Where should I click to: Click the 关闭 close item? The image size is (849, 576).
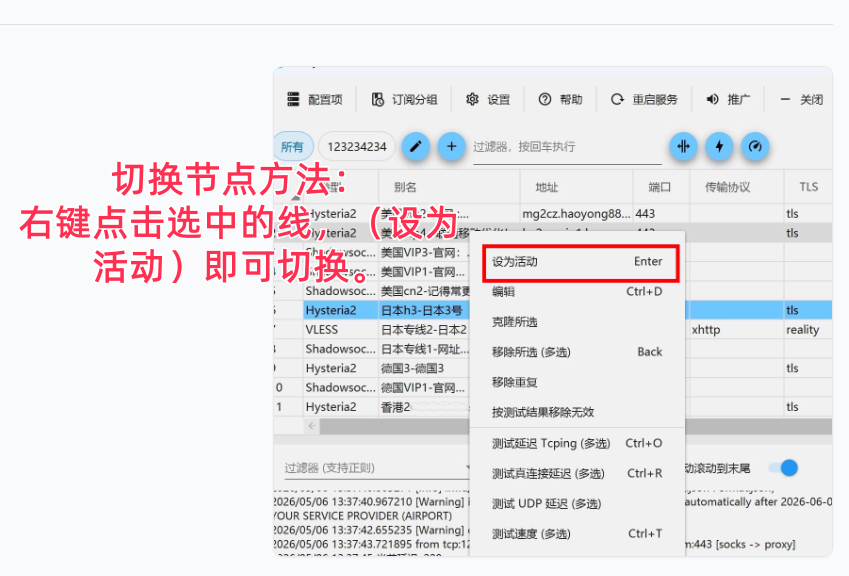(x=801, y=100)
